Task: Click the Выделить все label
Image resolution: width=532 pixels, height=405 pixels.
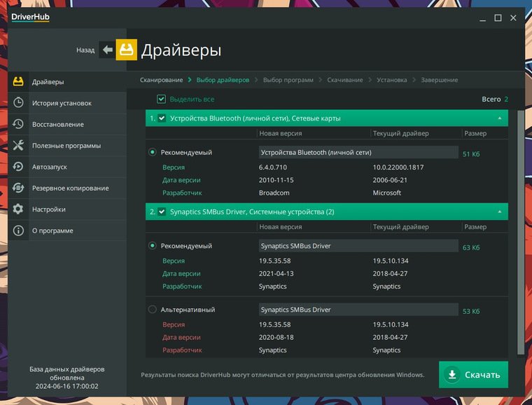Action: point(192,99)
